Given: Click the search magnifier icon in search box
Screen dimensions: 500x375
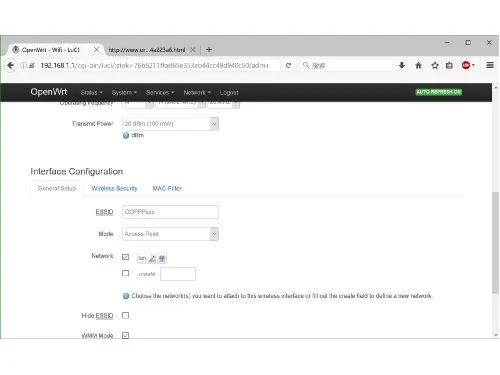Looking at the screenshot, I should [306, 65].
